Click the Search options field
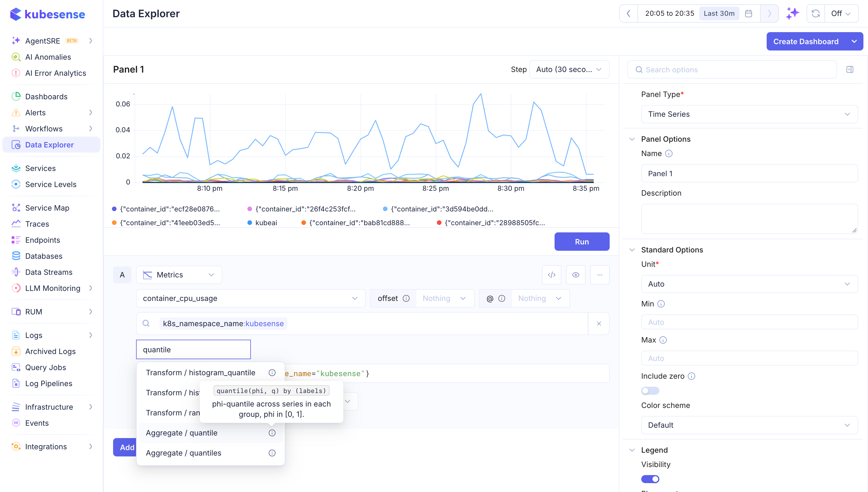 click(732, 70)
